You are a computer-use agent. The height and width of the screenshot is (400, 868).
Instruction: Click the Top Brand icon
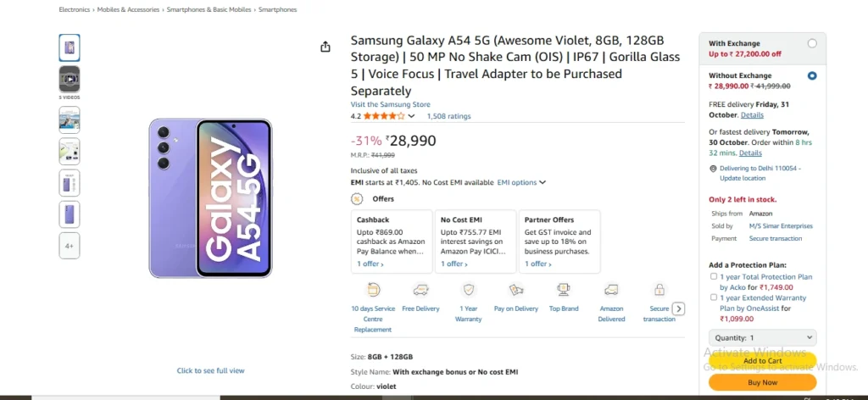(564, 290)
